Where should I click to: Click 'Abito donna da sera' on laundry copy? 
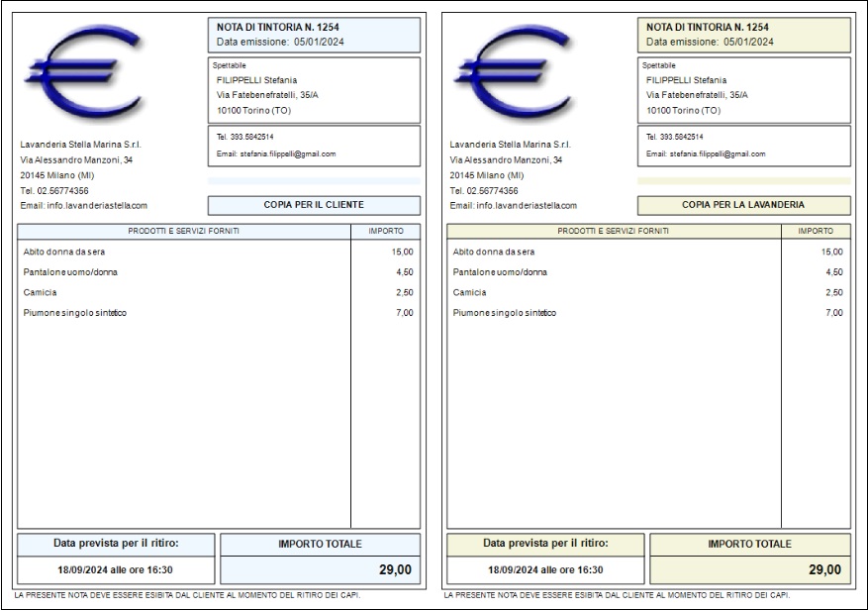click(494, 252)
